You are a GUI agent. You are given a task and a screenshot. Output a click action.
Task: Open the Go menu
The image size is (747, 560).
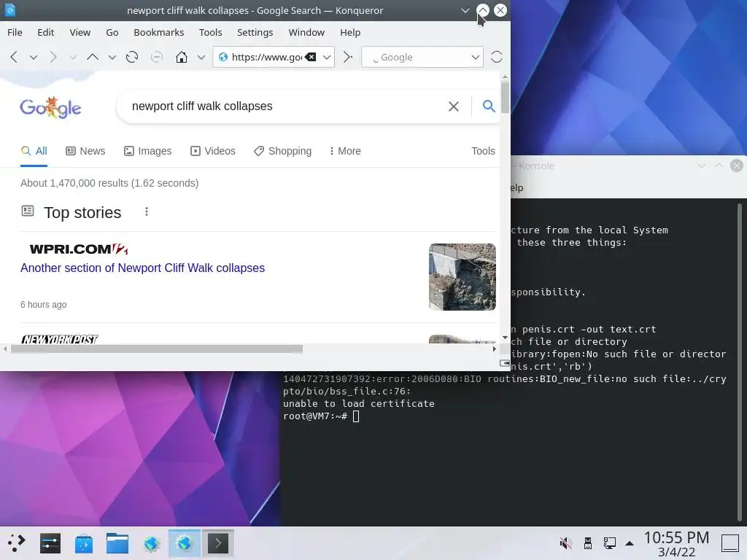coord(112,32)
